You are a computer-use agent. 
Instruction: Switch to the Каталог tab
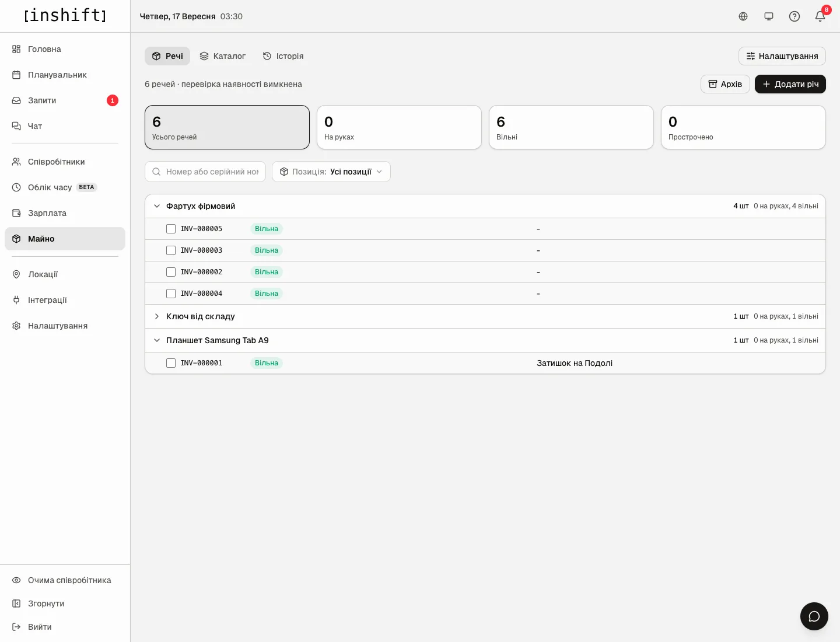coord(222,56)
